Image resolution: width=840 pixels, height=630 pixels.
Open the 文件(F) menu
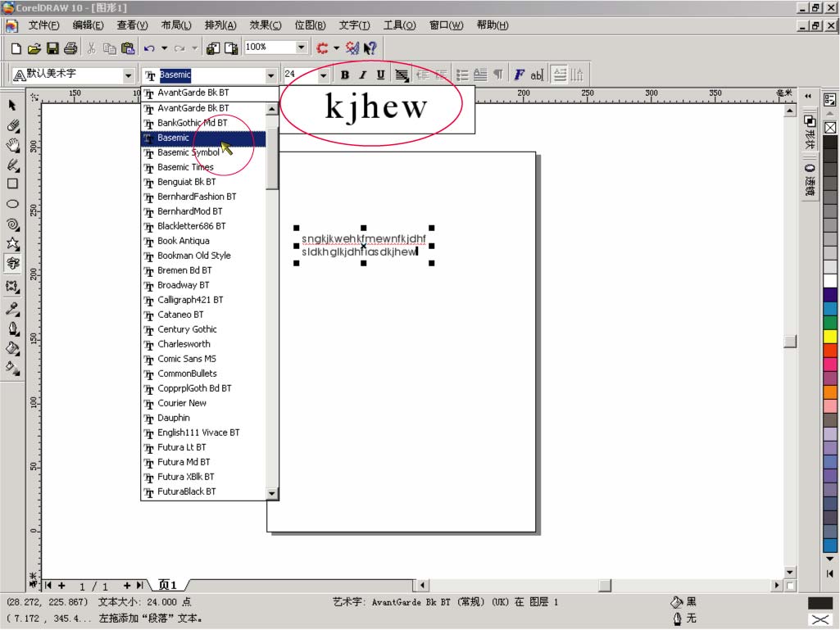point(43,25)
